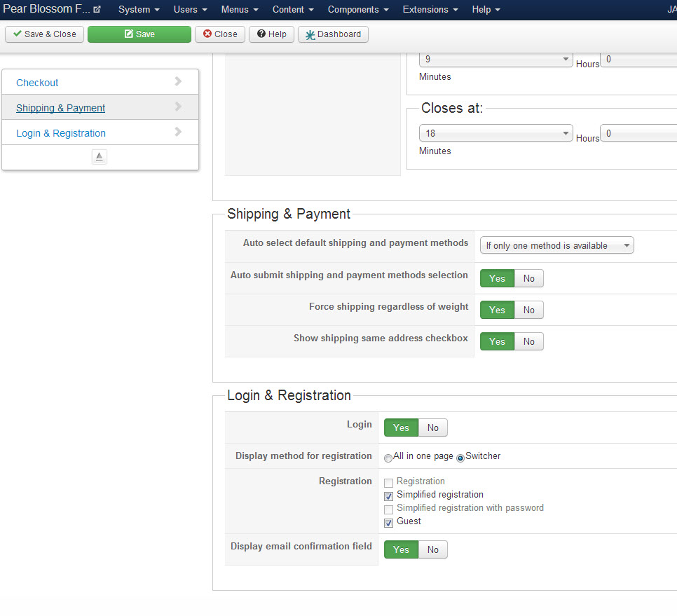Image resolution: width=677 pixels, height=616 pixels.
Task: Open the Components menu
Action: (x=358, y=10)
